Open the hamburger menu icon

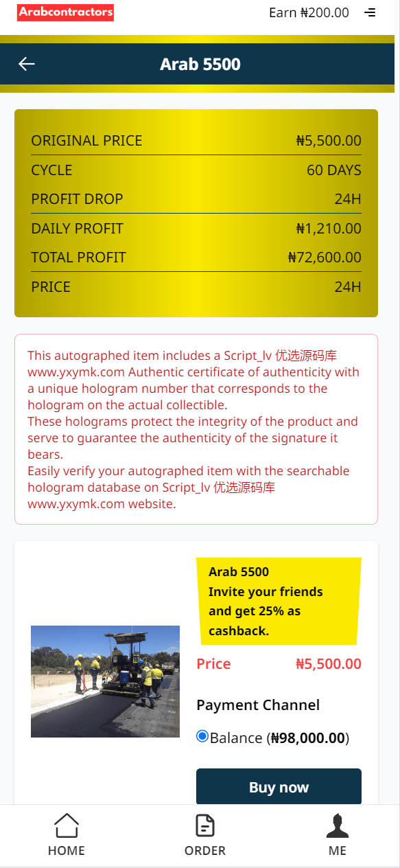(x=370, y=12)
